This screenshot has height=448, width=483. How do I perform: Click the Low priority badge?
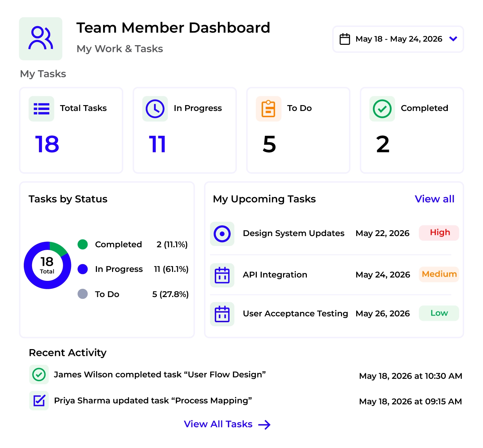[x=439, y=313]
